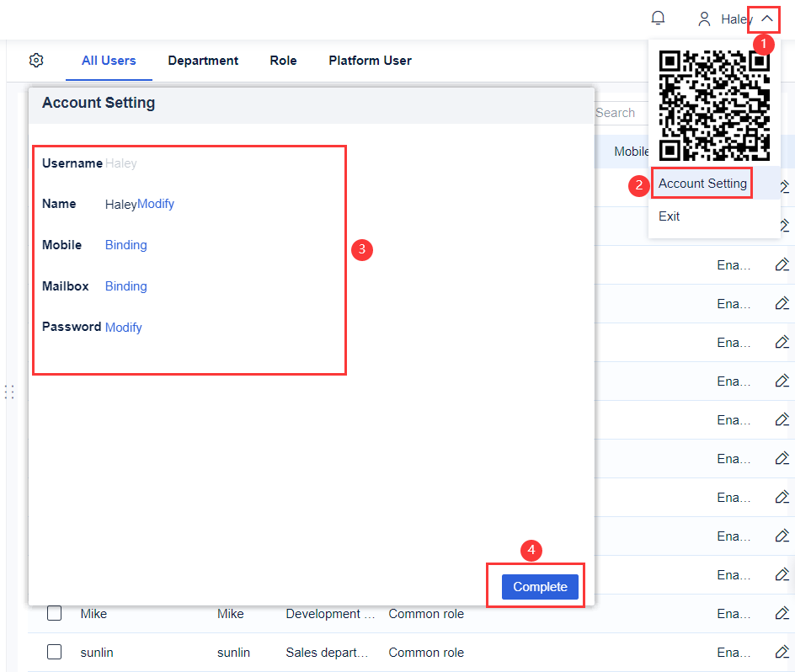Click the user profile icon beside Haley

coord(704,19)
